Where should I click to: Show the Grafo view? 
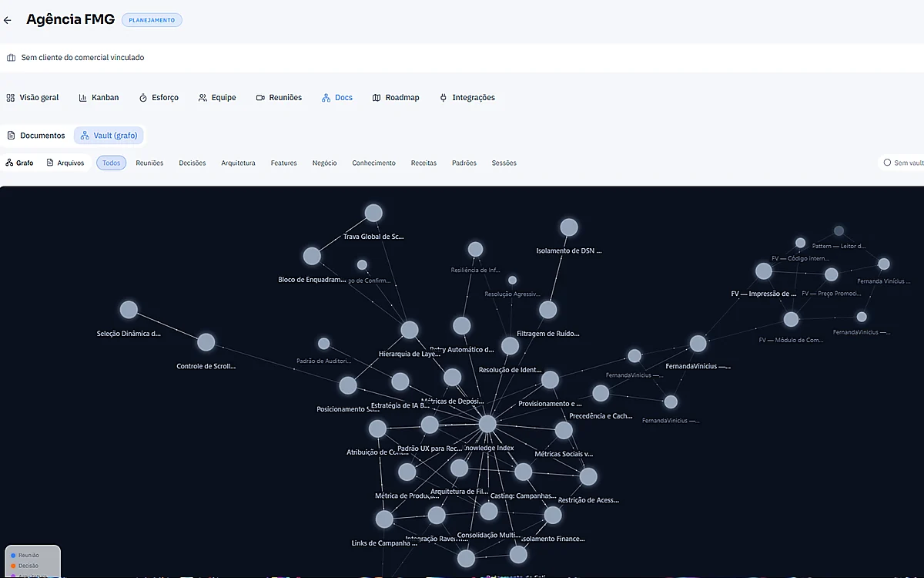(19, 163)
